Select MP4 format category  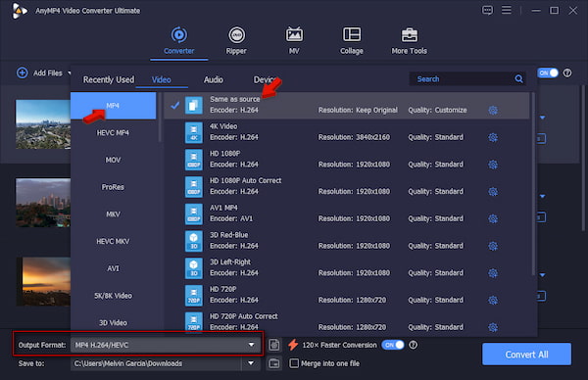click(x=113, y=106)
